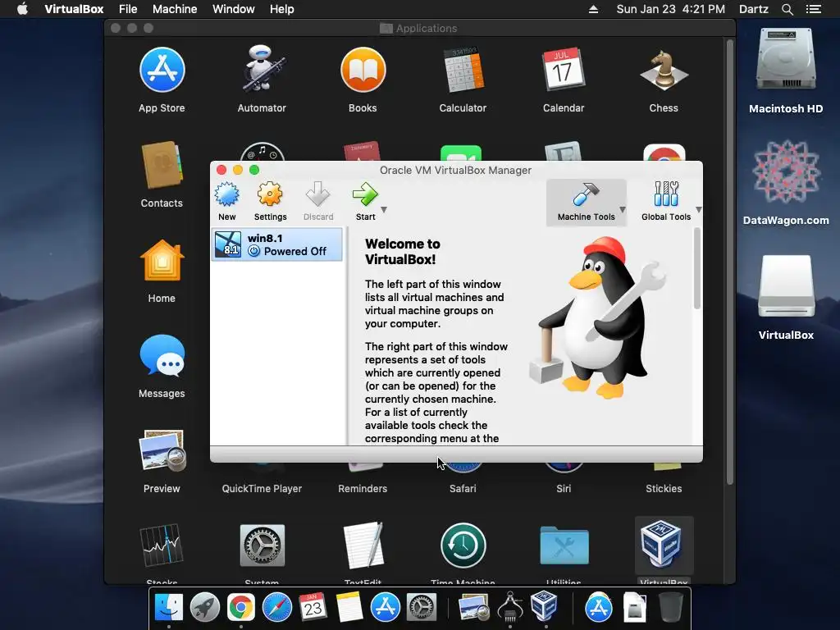840x630 pixels.
Task: Open Launchpad rocket in the Dock
Action: 204,608
